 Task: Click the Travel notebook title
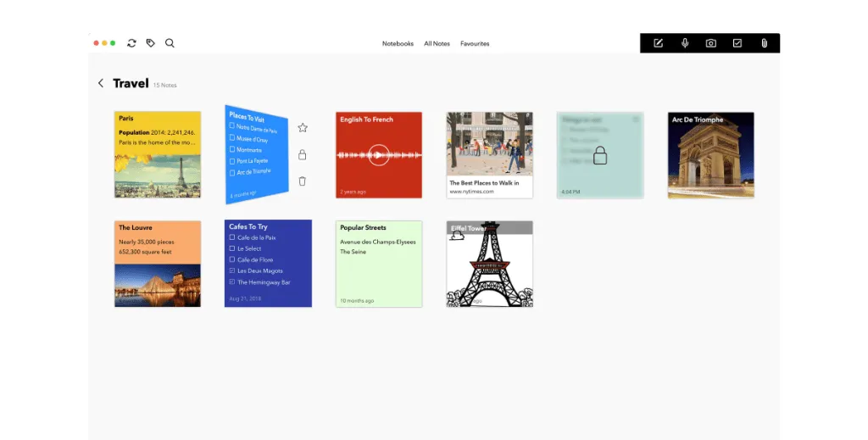coord(131,83)
